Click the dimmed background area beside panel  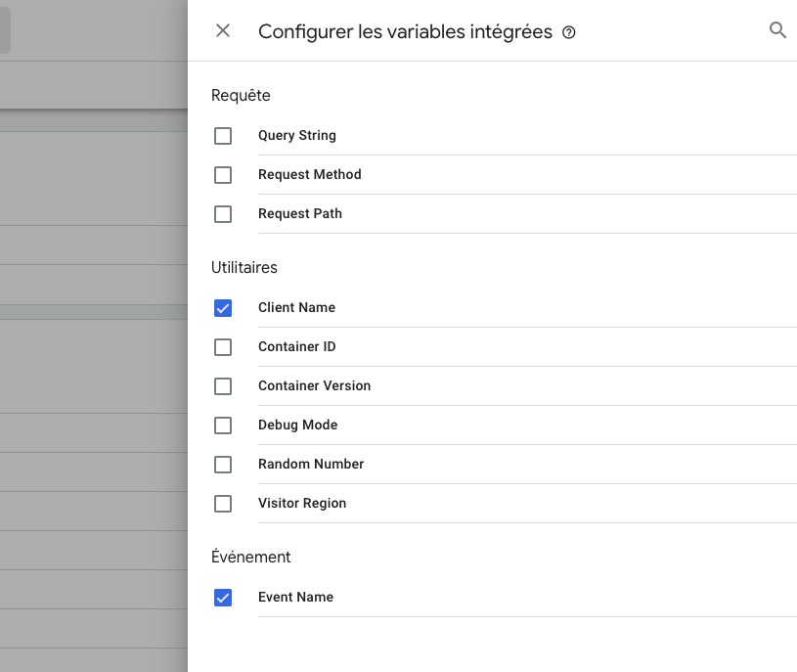94,356
